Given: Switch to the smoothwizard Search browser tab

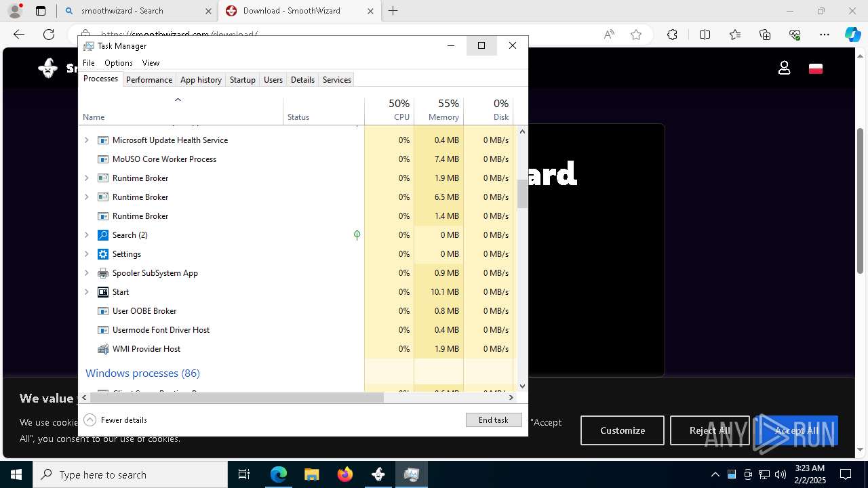Looking at the screenshot, I should [x=137, y=11].
